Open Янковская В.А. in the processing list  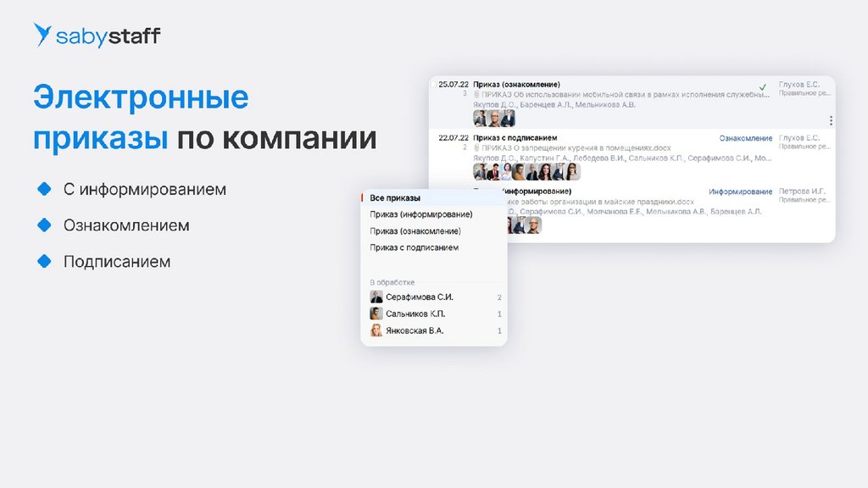415,330
